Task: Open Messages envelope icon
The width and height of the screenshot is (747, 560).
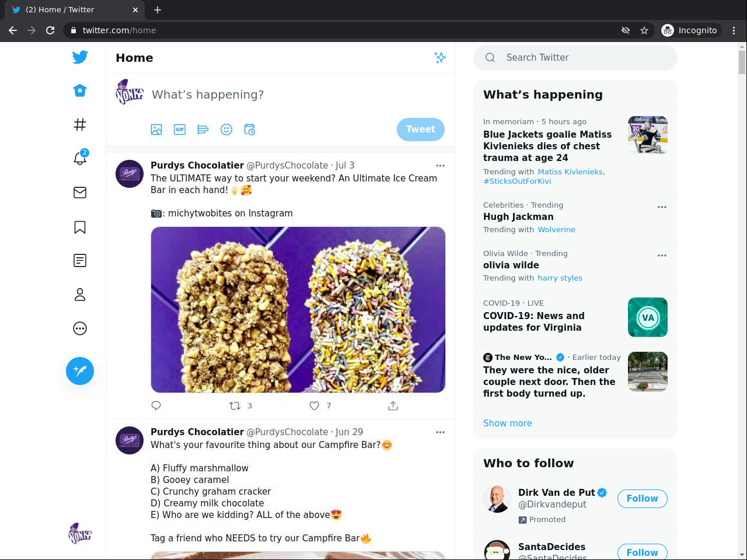Action: pos(80,192)
